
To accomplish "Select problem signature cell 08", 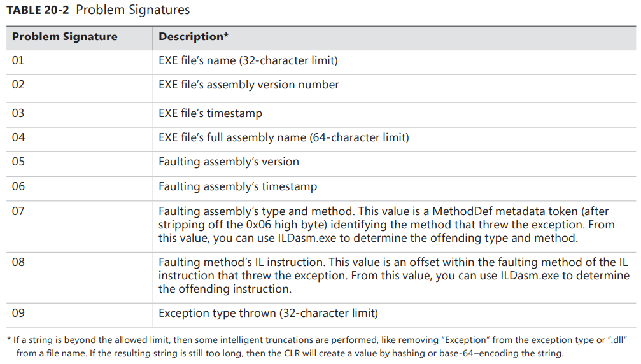I will [x=18, y=260].
